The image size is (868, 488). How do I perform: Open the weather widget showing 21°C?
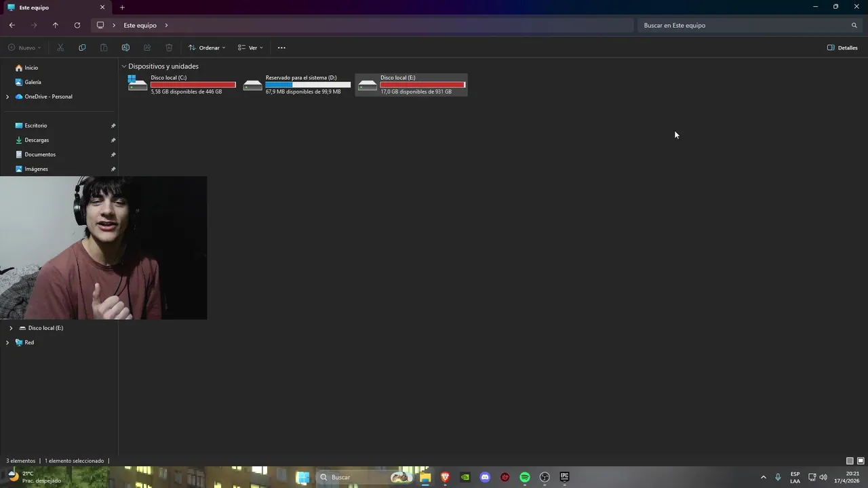[x=34, y=477]
